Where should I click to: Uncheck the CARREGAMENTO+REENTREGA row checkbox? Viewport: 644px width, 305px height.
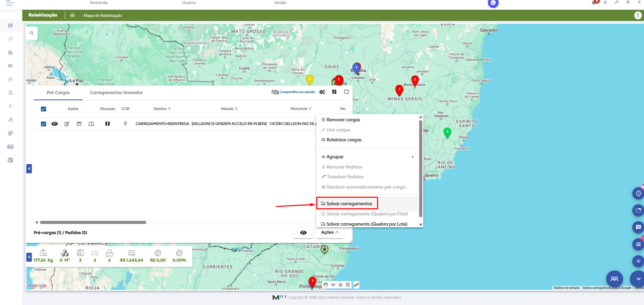tap(44, 124)
